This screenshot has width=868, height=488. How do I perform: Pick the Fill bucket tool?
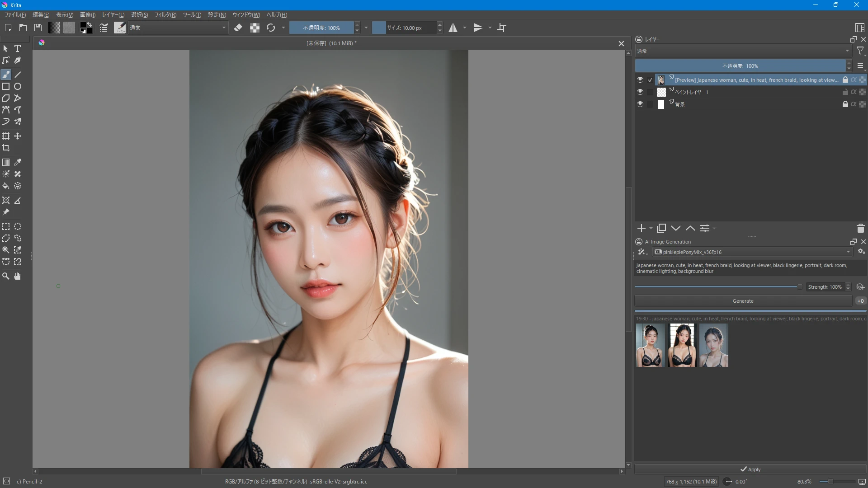[x=6, y=186]
